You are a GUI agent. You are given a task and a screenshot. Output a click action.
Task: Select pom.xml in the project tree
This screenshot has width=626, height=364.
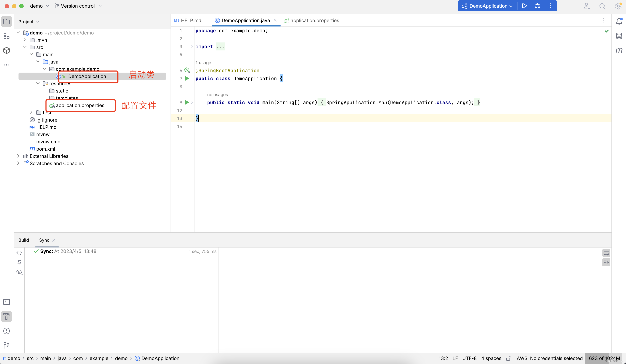tap(46, 149)
